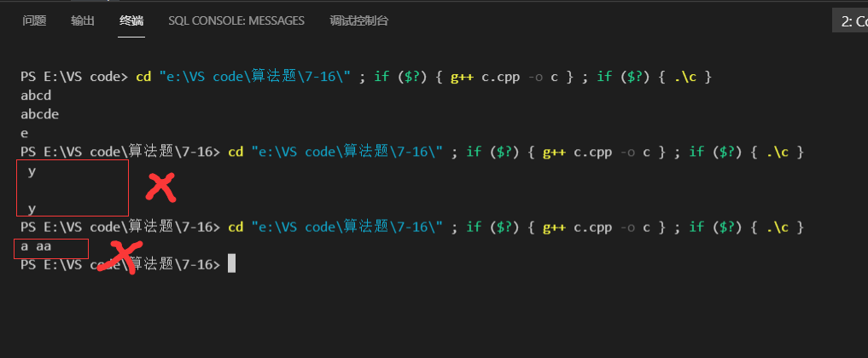Click the first "y" output
The height and width of the screenshot is (358, 868).
pos(32,170)
